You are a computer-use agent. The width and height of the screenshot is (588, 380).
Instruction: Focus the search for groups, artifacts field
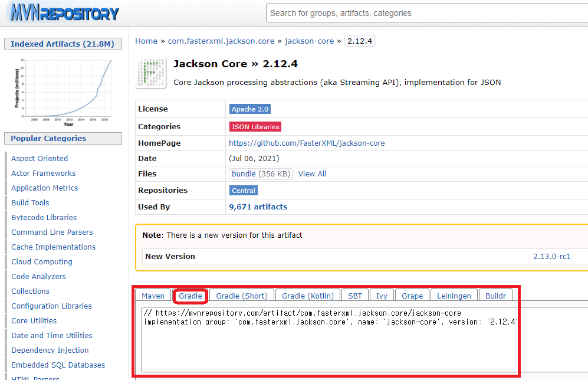(x=427, y=13)
